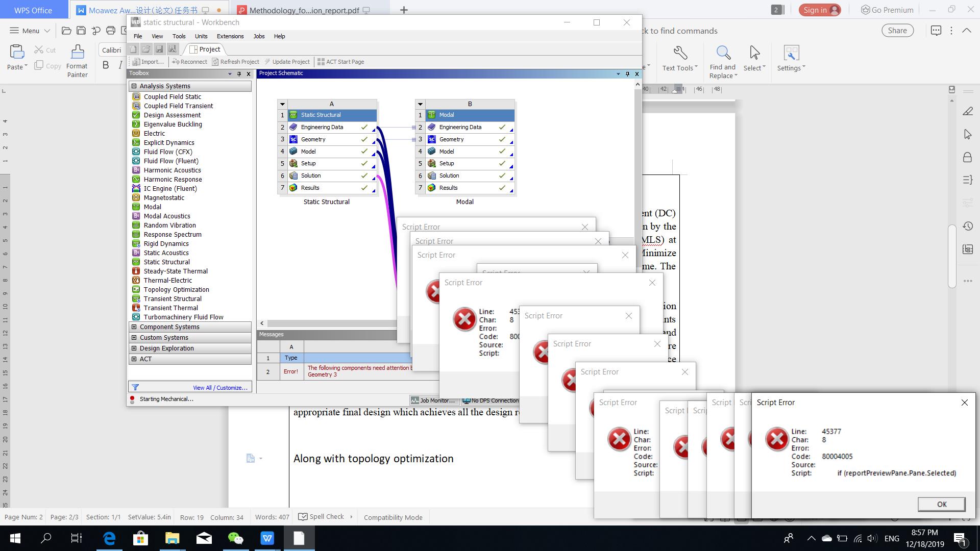
Task: Click OK in the Script Error dialog
Action: 941,504
